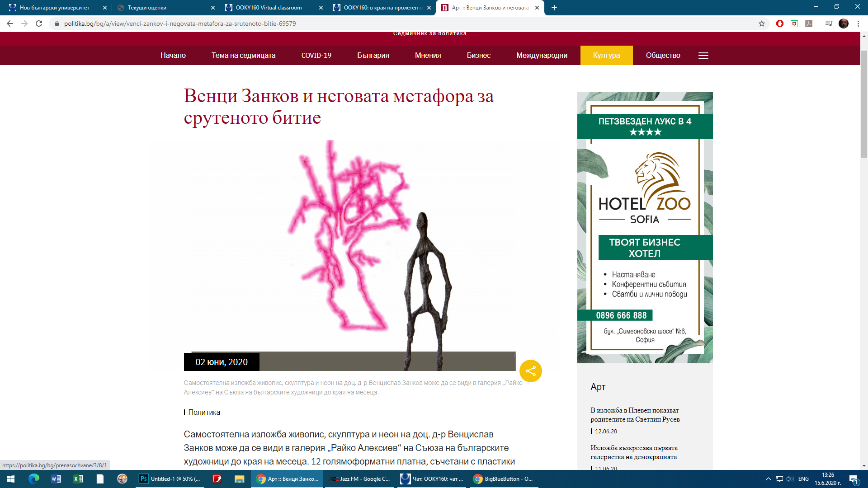Open the blank document icon in taskbar
The height and width of the screenshot is (488, 868).
click(100, 479)
